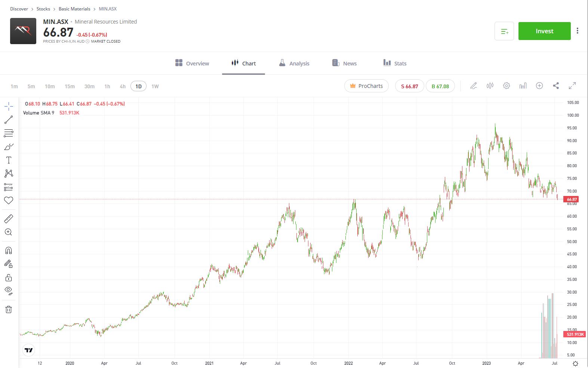
Task: Select the 1m timeframe
Action: click(14, 86)
